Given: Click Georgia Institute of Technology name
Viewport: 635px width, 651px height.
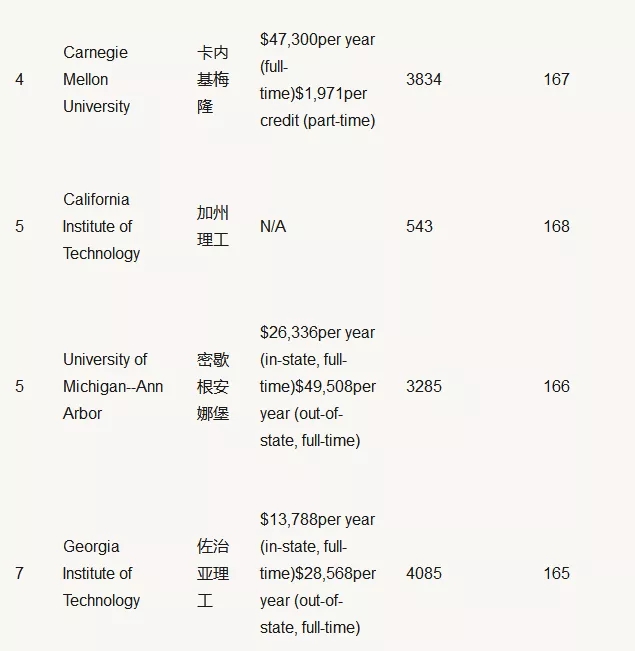Looking at the screenshot, I should (101, 573).
